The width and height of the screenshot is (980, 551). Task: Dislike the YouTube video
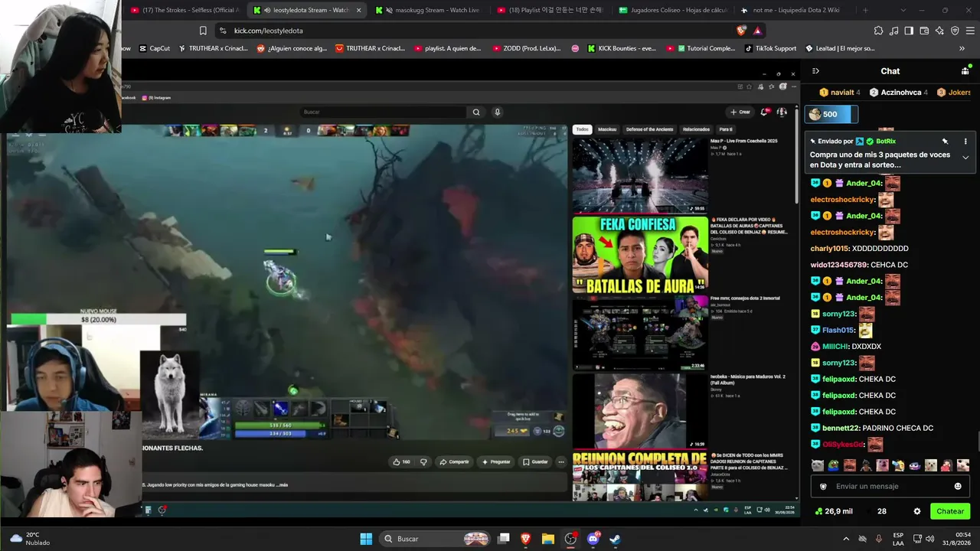click(423, 461)
